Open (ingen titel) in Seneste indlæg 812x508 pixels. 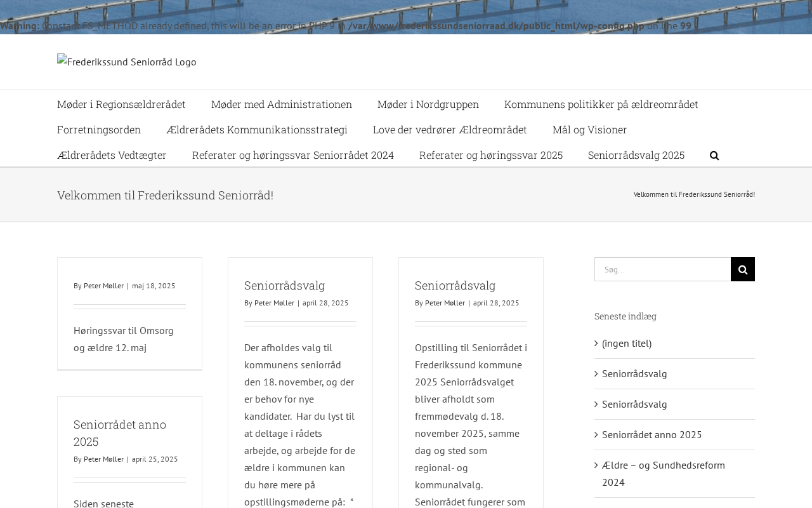[x=627, y=343]
